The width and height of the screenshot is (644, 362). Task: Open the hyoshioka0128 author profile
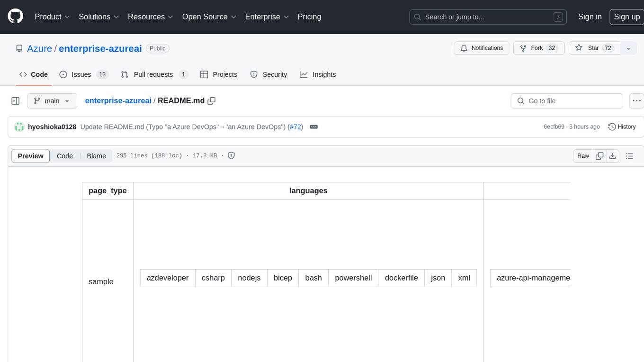[52, 127]
